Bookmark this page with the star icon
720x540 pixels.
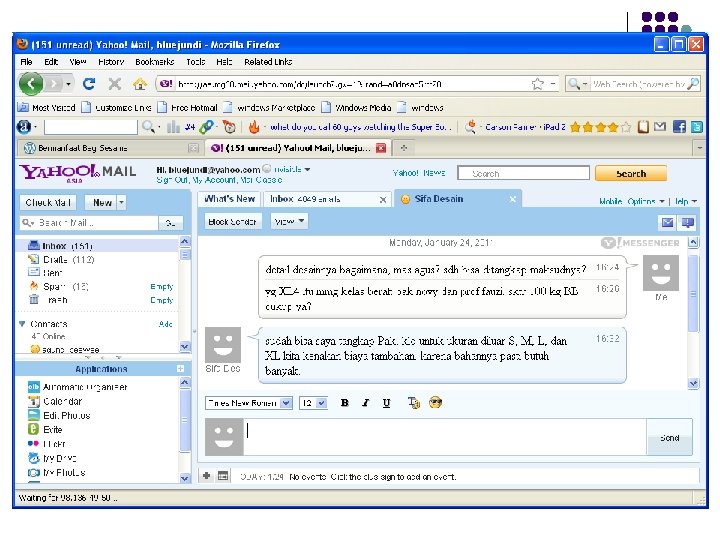coord(537,84)
